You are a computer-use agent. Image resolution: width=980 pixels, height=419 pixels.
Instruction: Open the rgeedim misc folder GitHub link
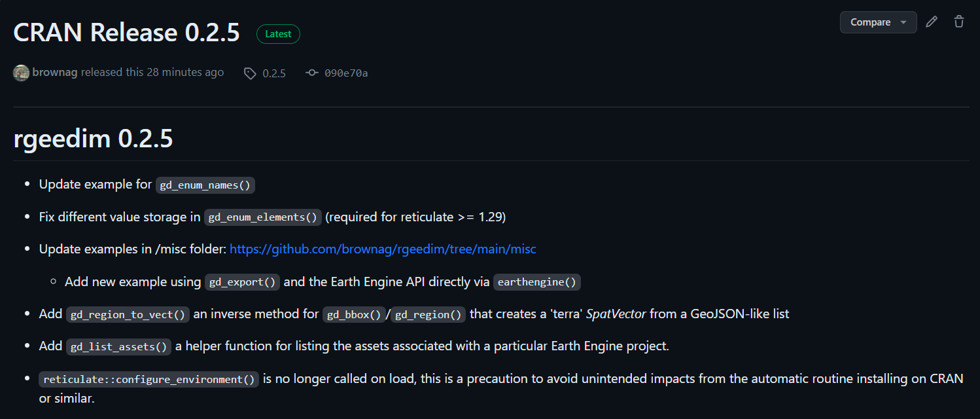pos(383,249)
